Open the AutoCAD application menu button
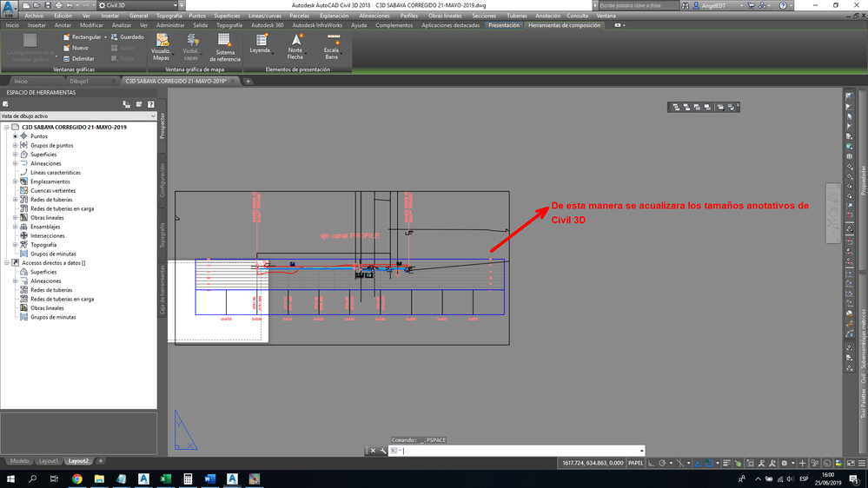Viewport: 868px width, 488px height. 9,9
